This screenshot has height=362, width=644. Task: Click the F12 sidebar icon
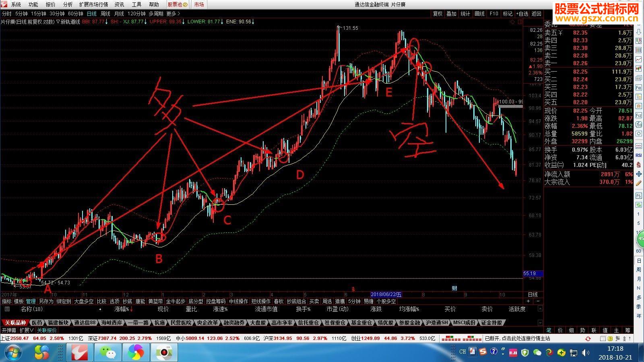point(638,115)
